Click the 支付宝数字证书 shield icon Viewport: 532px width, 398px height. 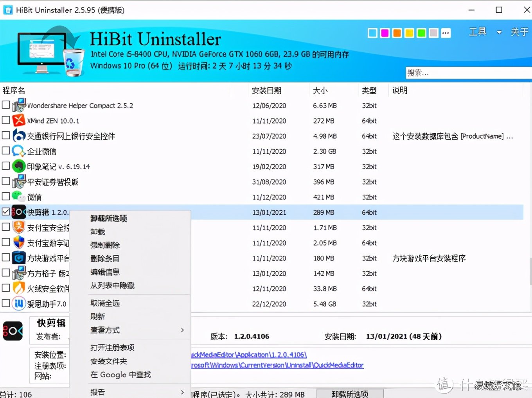tap(19, 242)
